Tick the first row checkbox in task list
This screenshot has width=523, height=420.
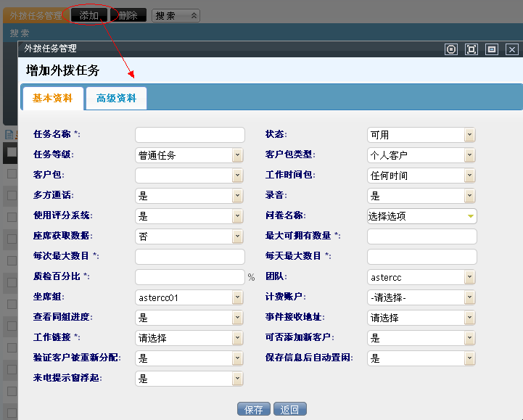(x=11, y=174)
